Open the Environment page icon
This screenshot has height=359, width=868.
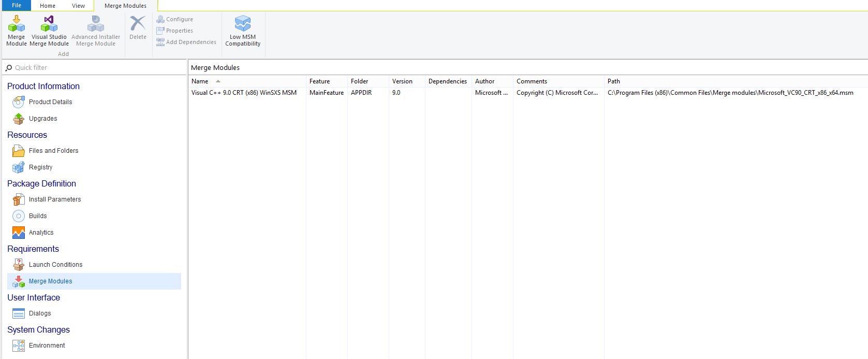coord(19,346)
